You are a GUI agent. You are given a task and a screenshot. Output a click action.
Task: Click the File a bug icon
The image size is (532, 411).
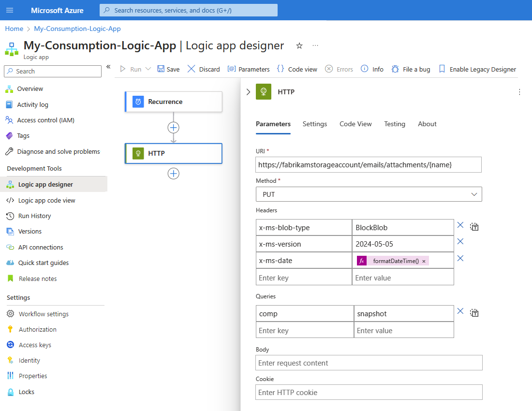[395, 69]
